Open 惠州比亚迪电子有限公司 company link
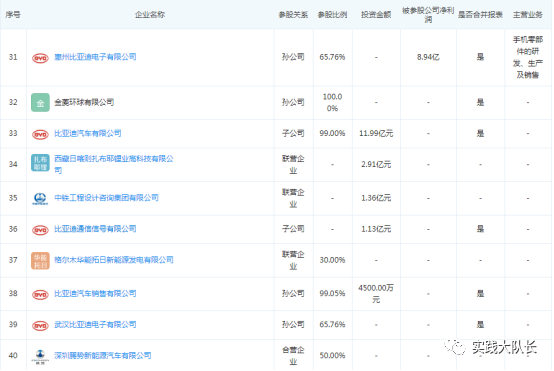The image size is (554, 371). (95, 57)
